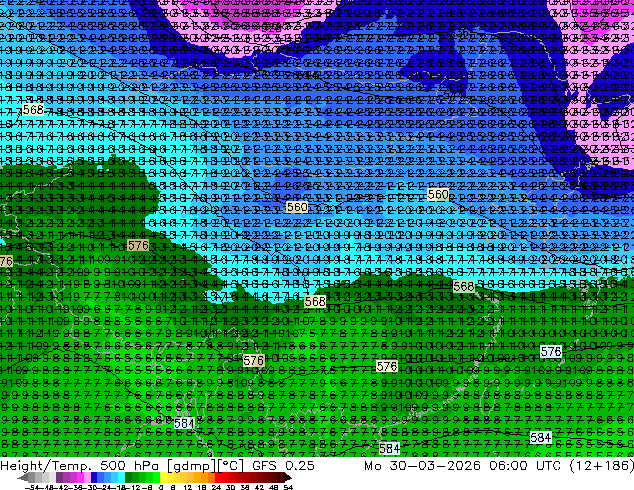
Task: Click the '(12+186)' forecast run text
Action: tap(601, 466)
